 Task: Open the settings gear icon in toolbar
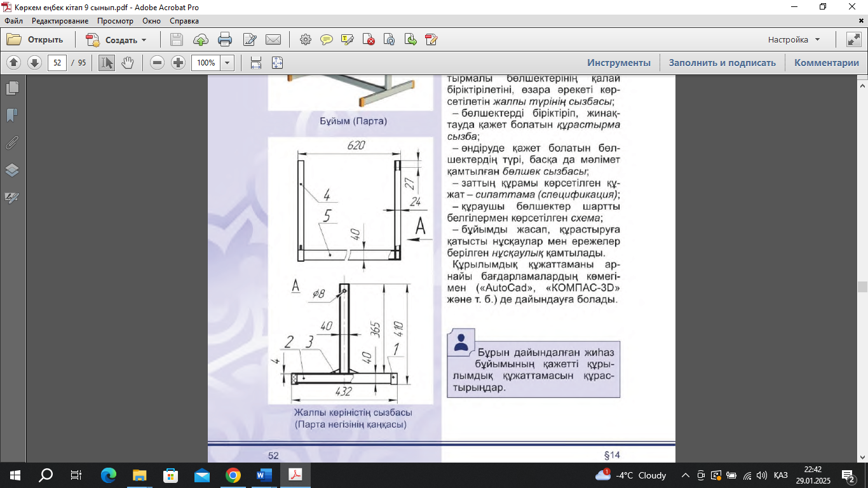pos(306,39)
